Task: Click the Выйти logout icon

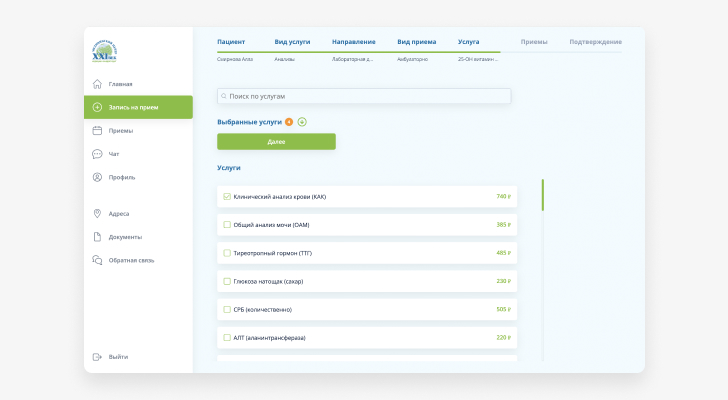Action: tap(97, 357)
